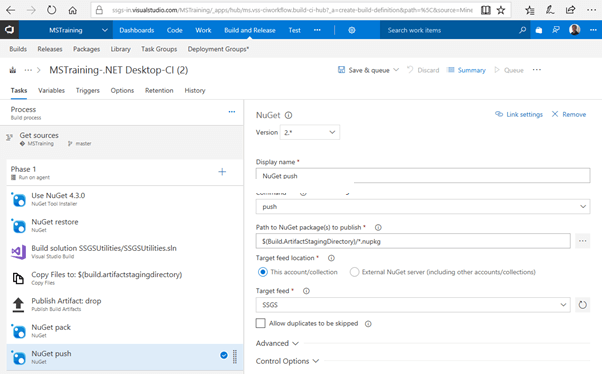Select the Copy Files task
Image resolution: width=602 pixels, height=374 pixels.
coord(125,278)
